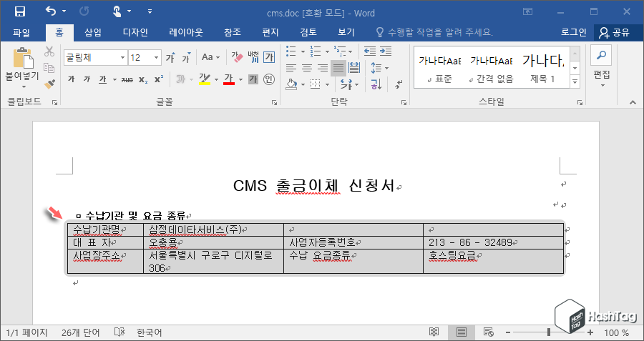Screen dimensions: 644x341
Task: Switch to web layout view in status bar
Action: [x=488, y=332]
